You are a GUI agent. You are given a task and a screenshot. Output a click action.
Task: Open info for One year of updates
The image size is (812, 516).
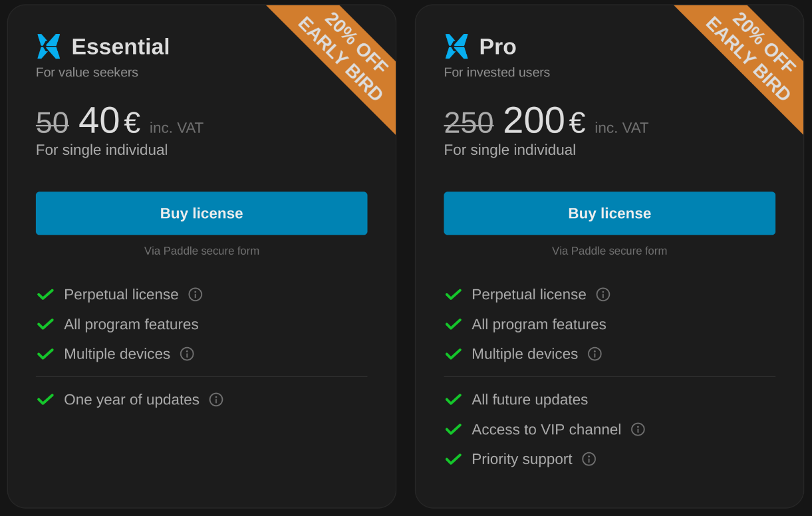216,400
